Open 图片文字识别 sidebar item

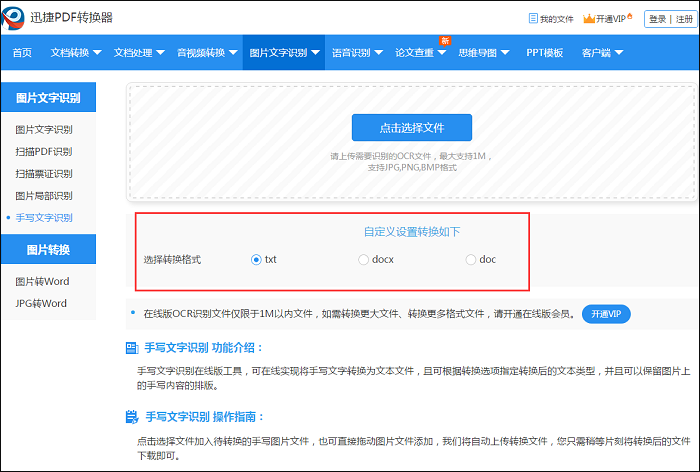pos(44,129)
